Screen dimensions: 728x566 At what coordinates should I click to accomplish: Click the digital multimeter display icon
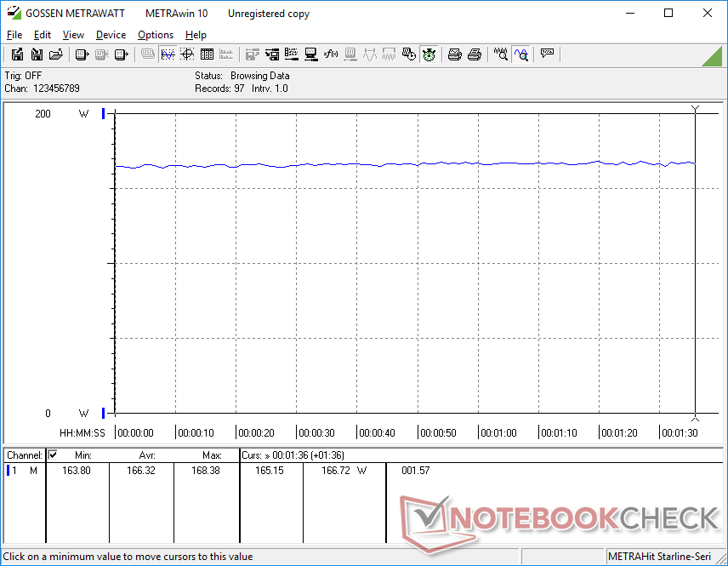coord(148,54)
